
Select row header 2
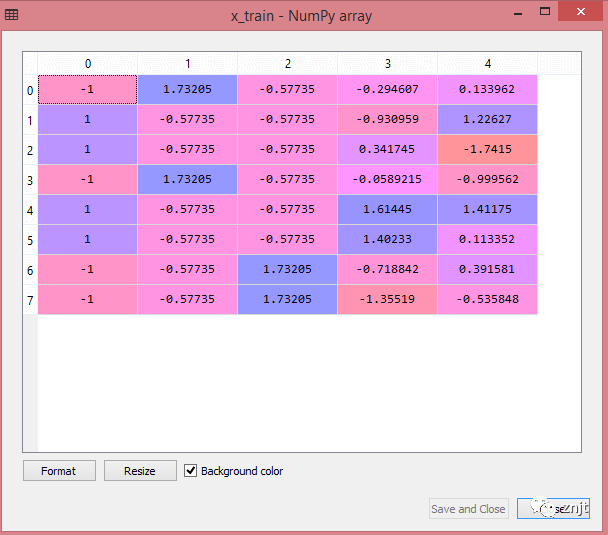[x=30, y=150]
